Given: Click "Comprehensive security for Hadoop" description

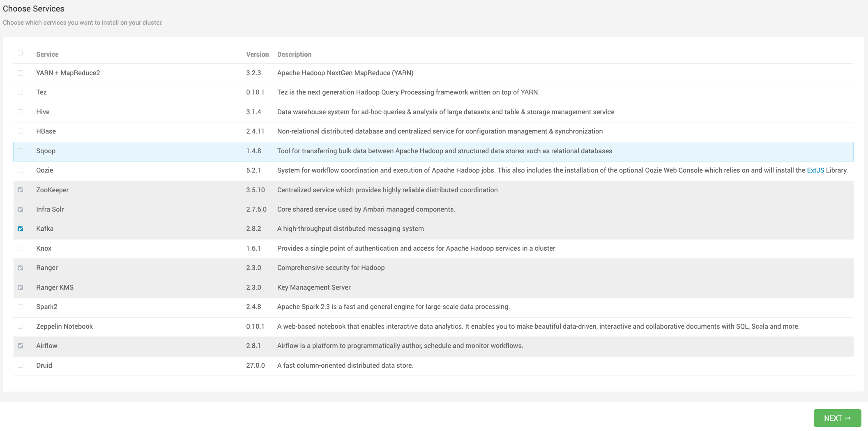Looking at the screenshot, I should pos(331,267).
